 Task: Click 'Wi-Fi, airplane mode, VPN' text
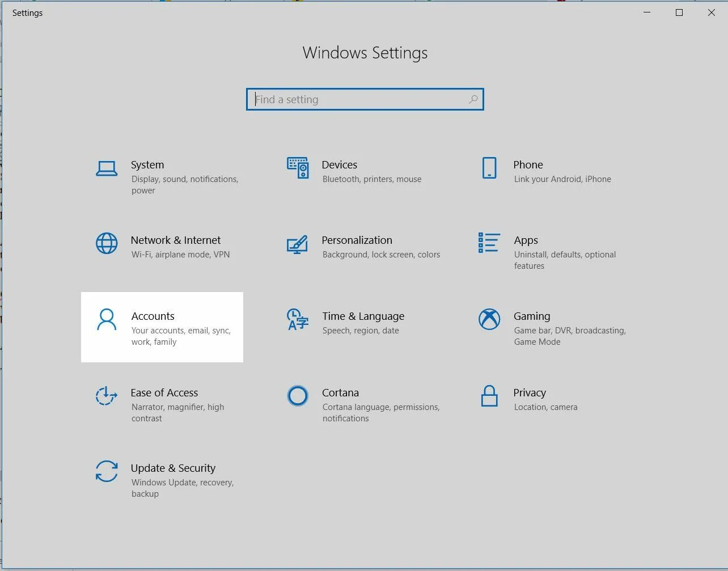click(x=181, y=255)
